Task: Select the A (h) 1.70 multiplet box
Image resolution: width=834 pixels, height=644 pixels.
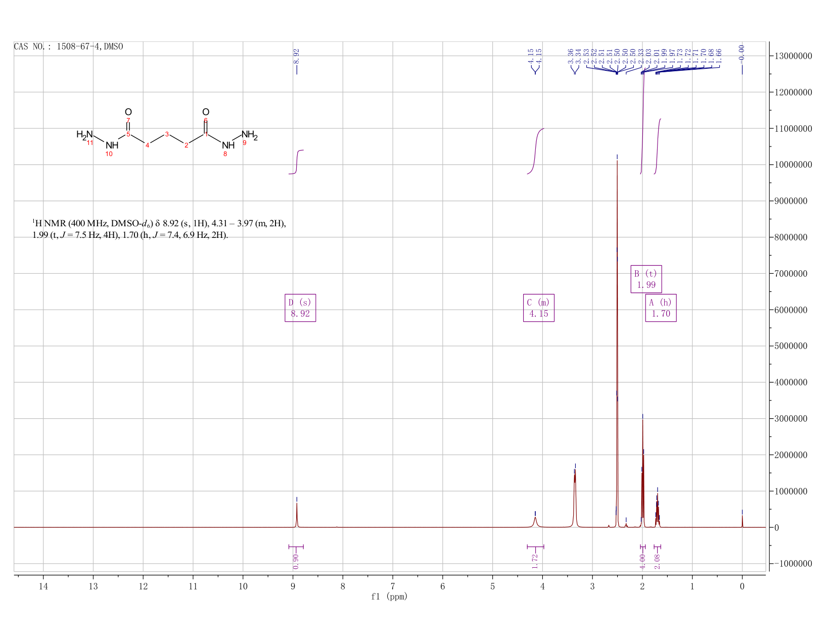Action: [x=661, y=308]
